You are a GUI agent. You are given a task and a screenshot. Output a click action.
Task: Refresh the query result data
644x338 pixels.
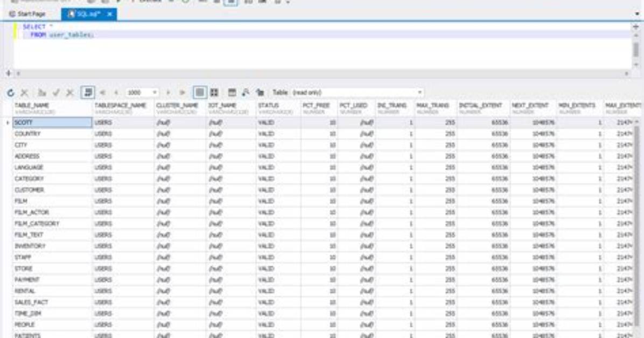[x=11, y=93]
